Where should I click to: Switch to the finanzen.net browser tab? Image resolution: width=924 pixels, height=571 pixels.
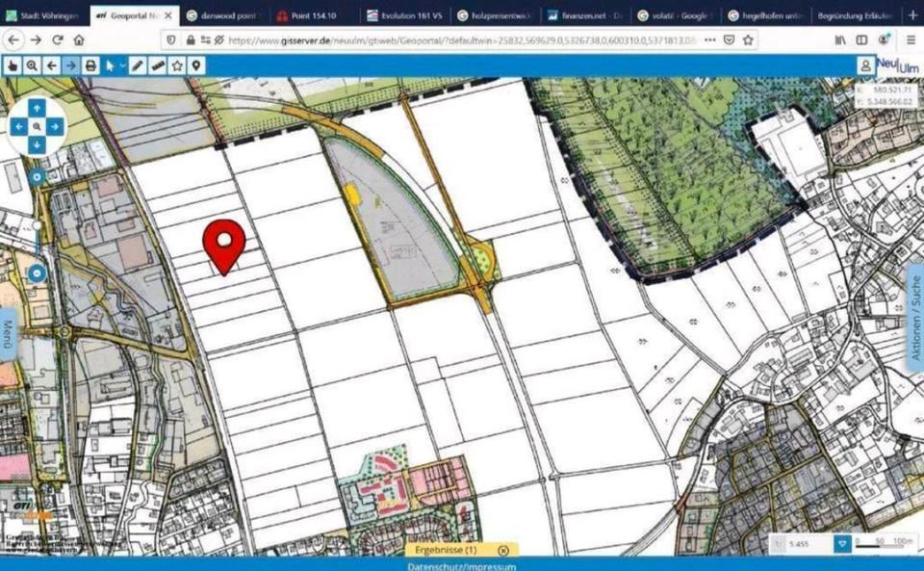click(x=584, y=15)
